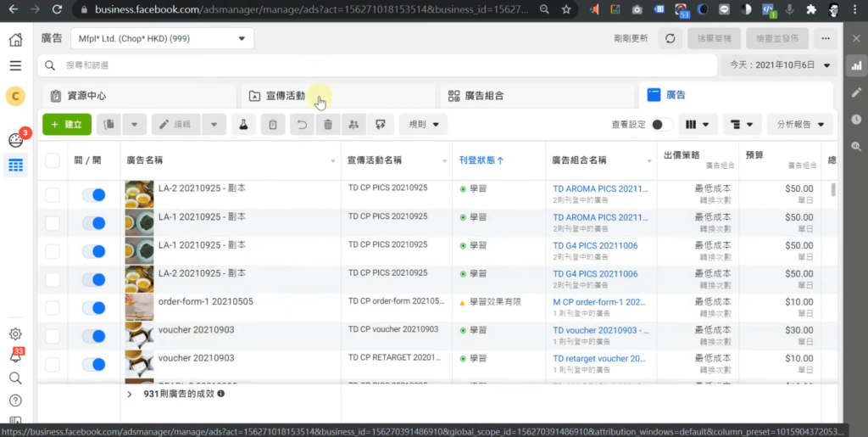The height and width of the screenshot is (437, 868).
Task: Click the pencil edit icon on the right rail
Action: coord(856,92)
